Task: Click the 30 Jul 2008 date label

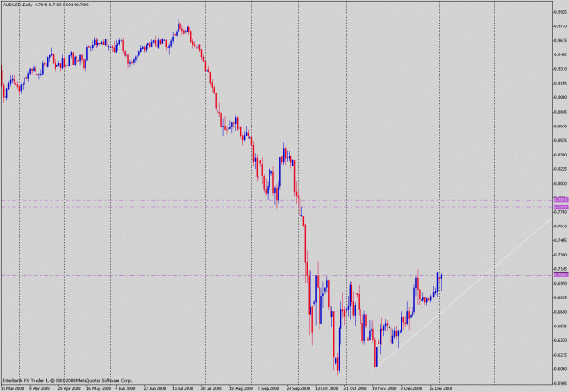Action: tap(211, 388)
